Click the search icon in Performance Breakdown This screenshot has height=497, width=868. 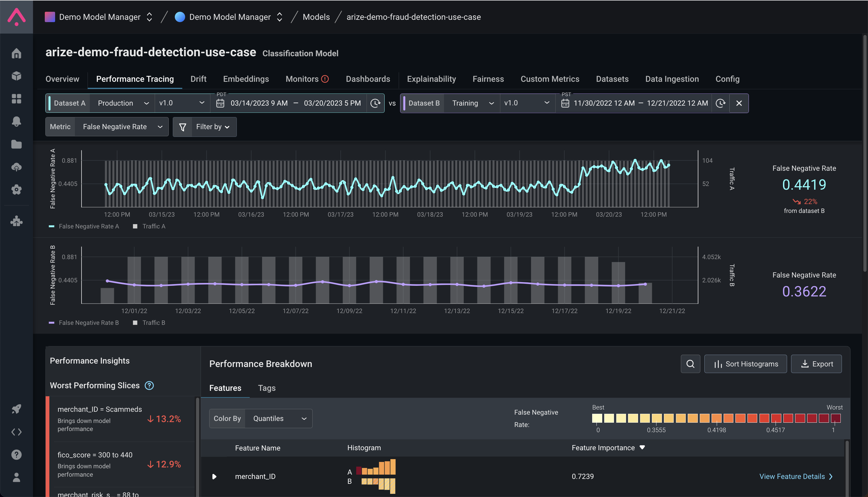point(690,364)
